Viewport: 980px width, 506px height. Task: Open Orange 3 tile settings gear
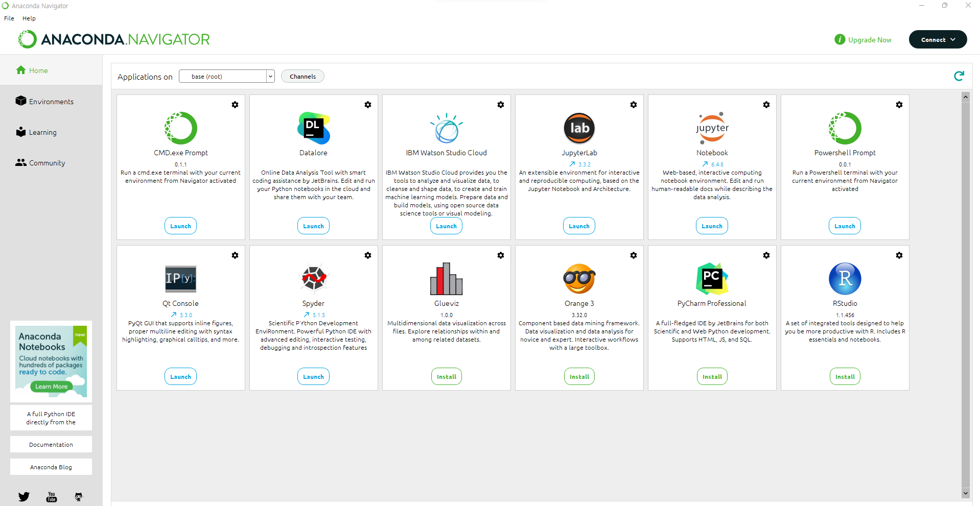click(634, 255)
